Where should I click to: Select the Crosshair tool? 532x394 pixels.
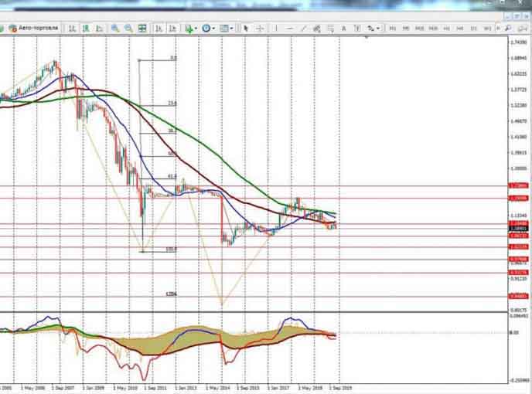[x=260, y=29]
